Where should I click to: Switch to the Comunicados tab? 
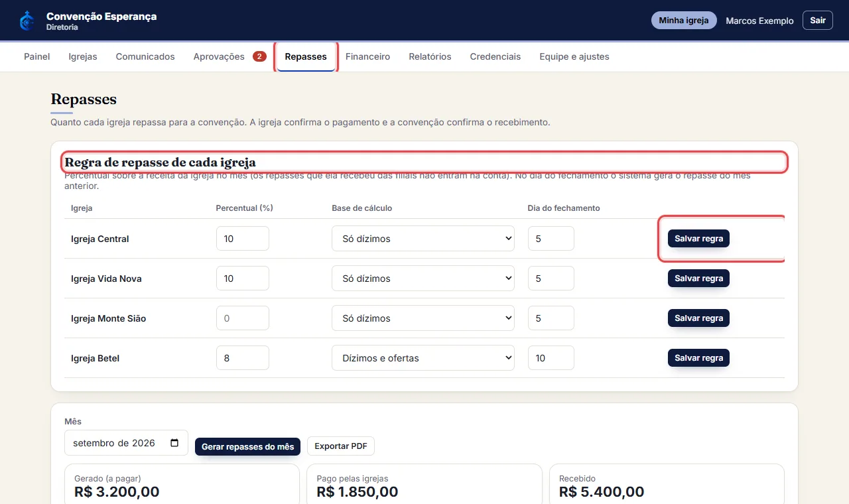click(145, 56)
